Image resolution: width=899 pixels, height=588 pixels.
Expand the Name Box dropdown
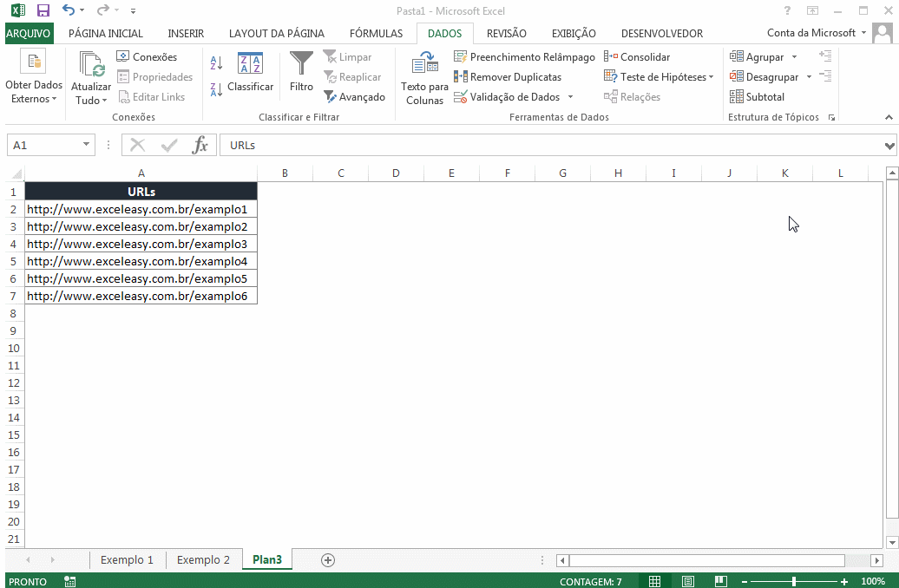point(86,145)
